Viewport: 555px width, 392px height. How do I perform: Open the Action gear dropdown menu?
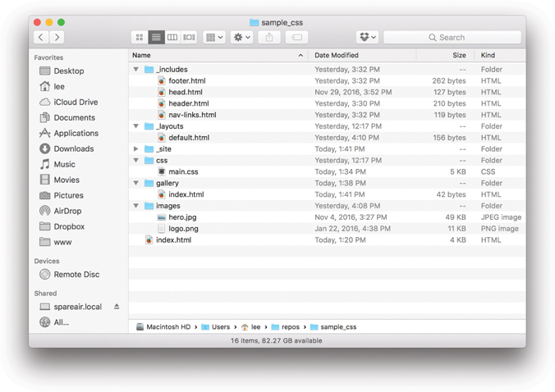click(x=241, y=37)
